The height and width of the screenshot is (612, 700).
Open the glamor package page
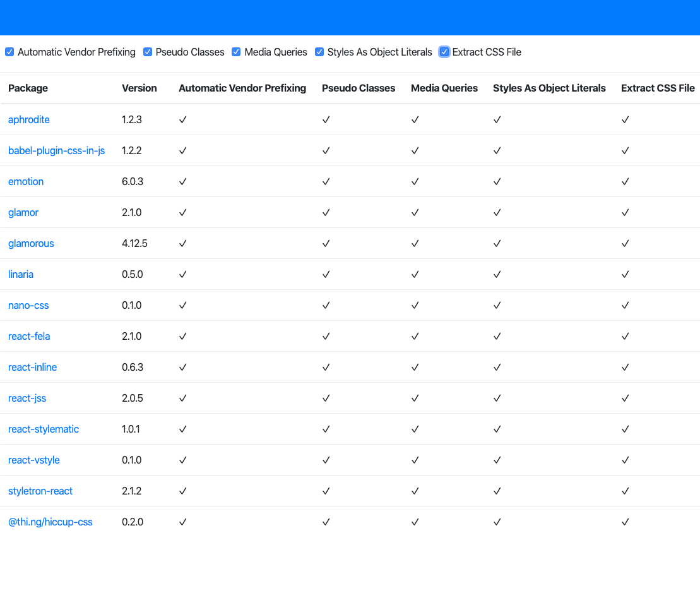click(x=23, y=212)
